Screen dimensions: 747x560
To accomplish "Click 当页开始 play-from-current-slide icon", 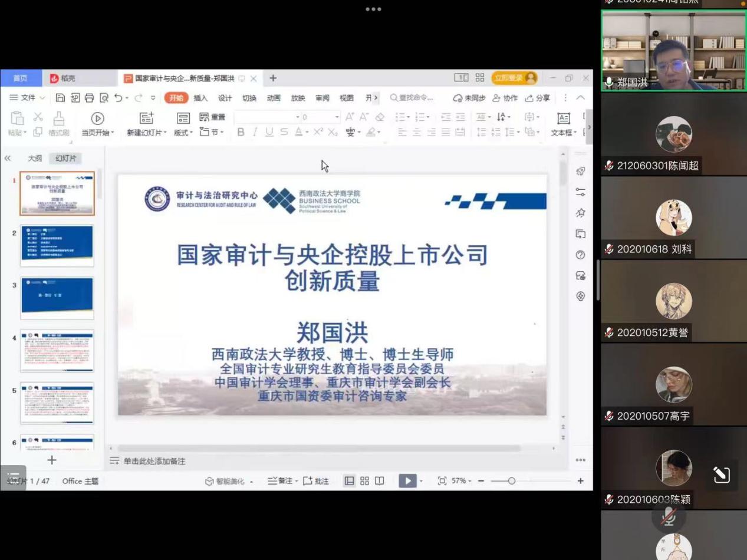I will 98,119.
